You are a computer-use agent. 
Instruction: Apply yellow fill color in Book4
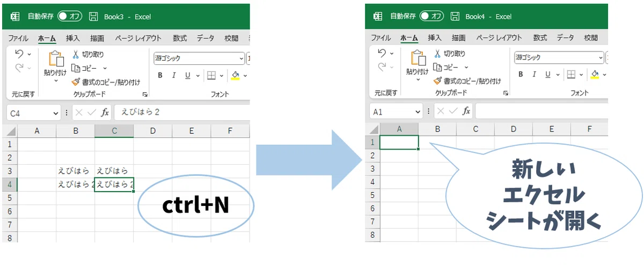pos(595,75)
